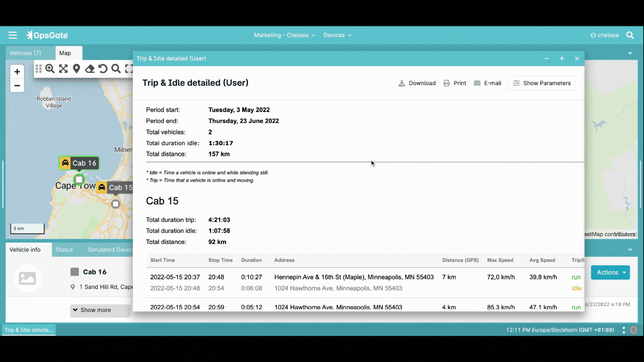The width and height of the screenshot is (644, 362).
Task: Open global search in the top bar
Action: pos(630,35)
